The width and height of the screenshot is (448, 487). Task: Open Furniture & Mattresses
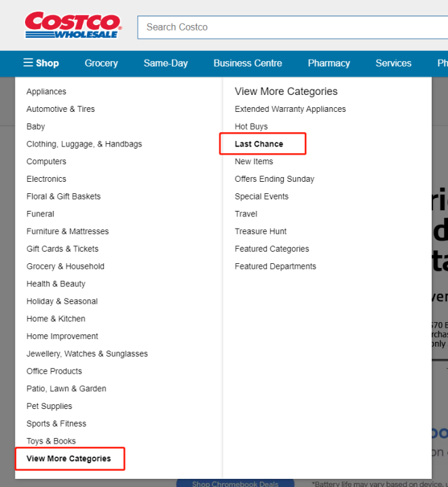point(68,231)
